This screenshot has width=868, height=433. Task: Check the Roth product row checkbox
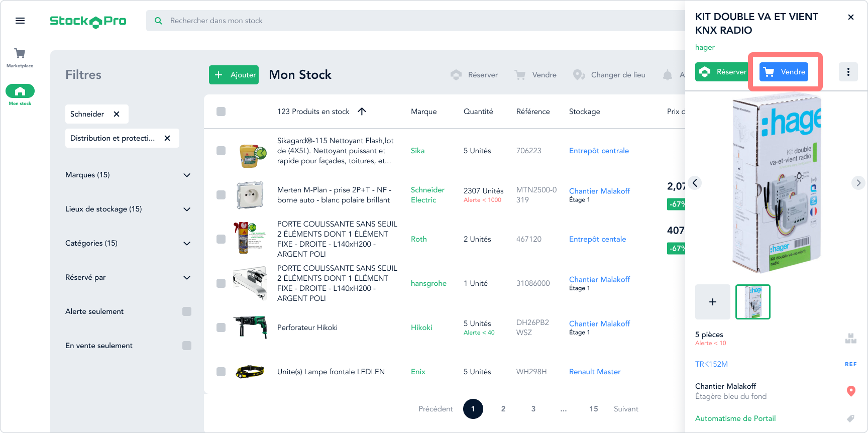221,239
